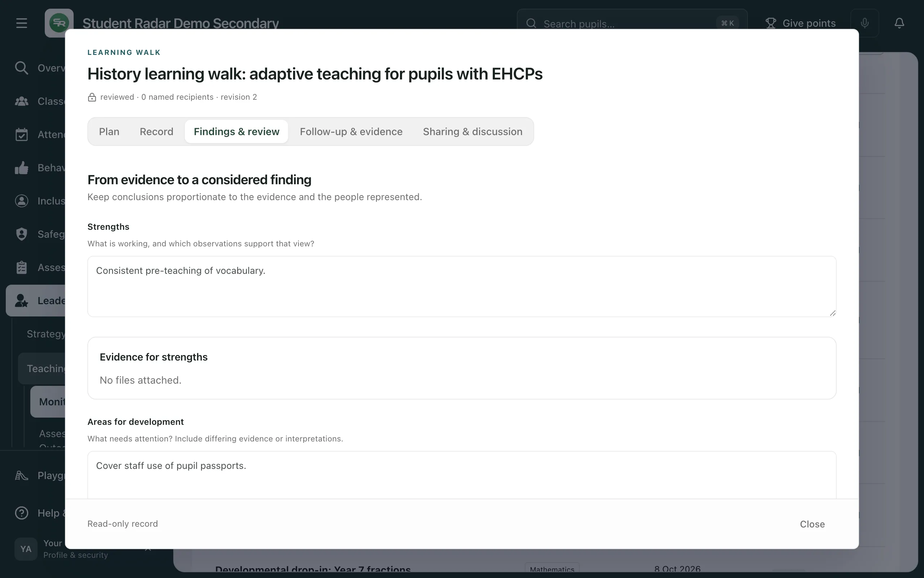
Task: Click the '8 Oct 2026' date in background list
Action: click(677, 569)
